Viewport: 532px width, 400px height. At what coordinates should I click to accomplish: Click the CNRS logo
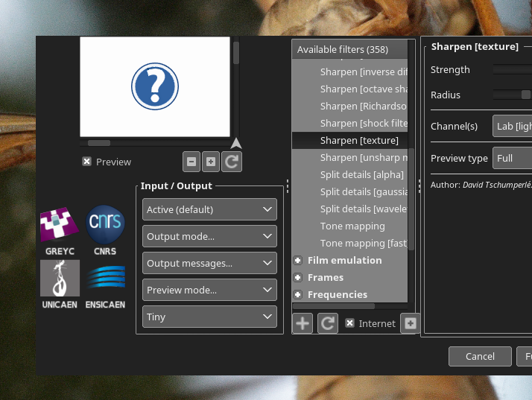pos(105,231)
